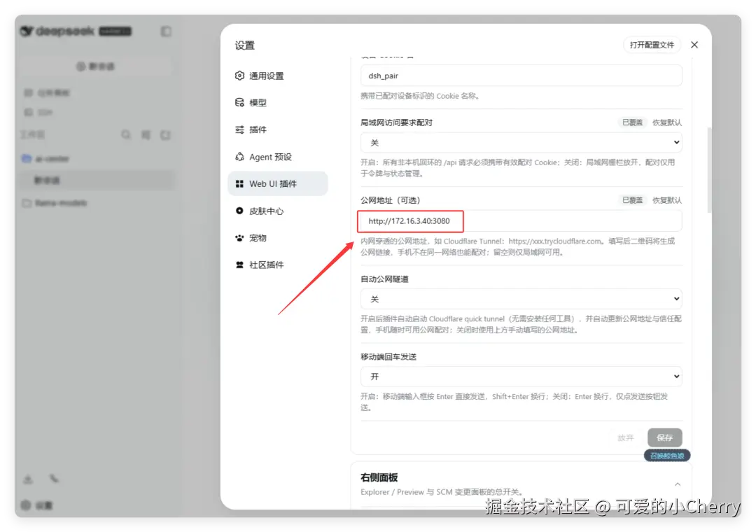756x532 pixels.
Task: Open the 移动端回车发送 dropdown
Action: tap(521, 377)
